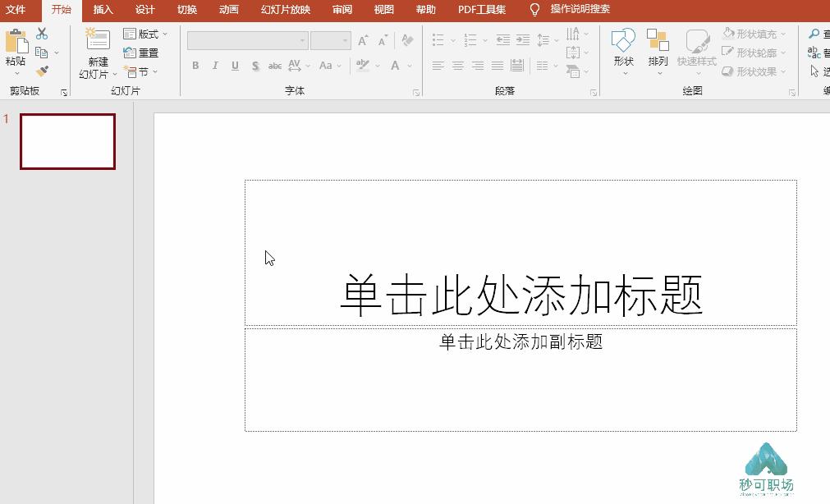Select slide 1 thumbnail in the pane
Viewport: 830px width, 504px height.
click(66, 140)
